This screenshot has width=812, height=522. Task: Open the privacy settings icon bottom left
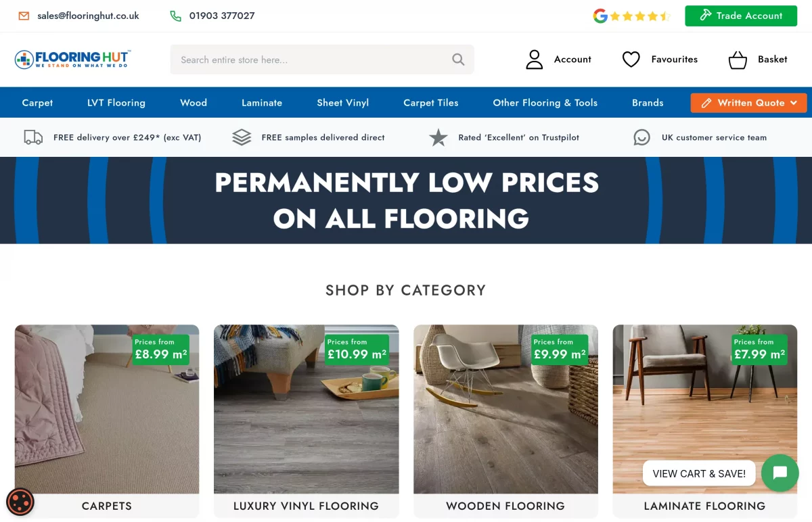tap(20, 502)
